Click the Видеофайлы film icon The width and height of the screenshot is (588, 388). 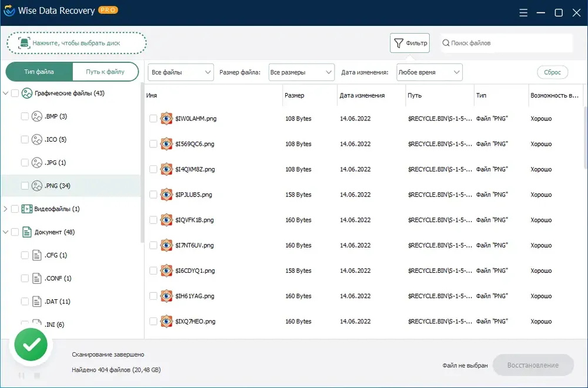pos(26,209)
